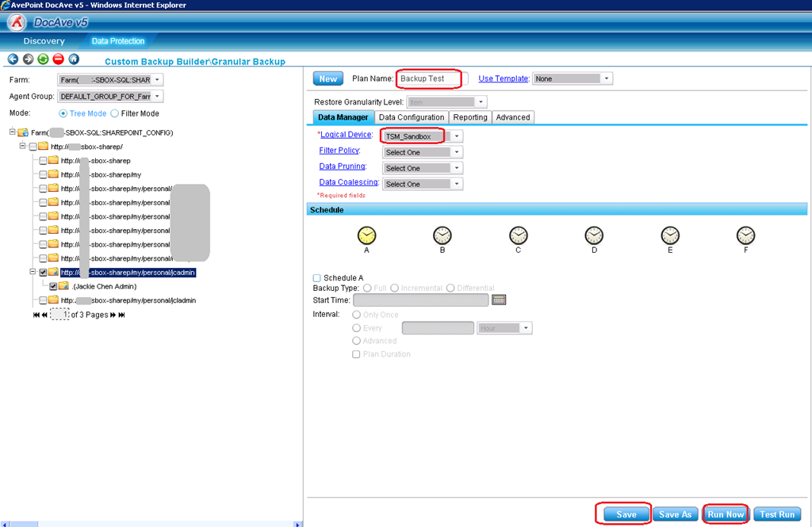
Task: Click the green refresh icon
Action: pyautogui.click(x=43, y=59)
